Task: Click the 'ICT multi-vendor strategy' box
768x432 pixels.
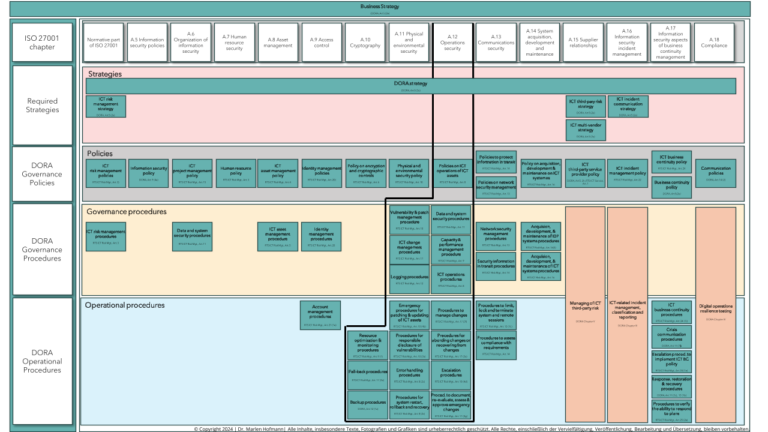Action: click(585, 130)
